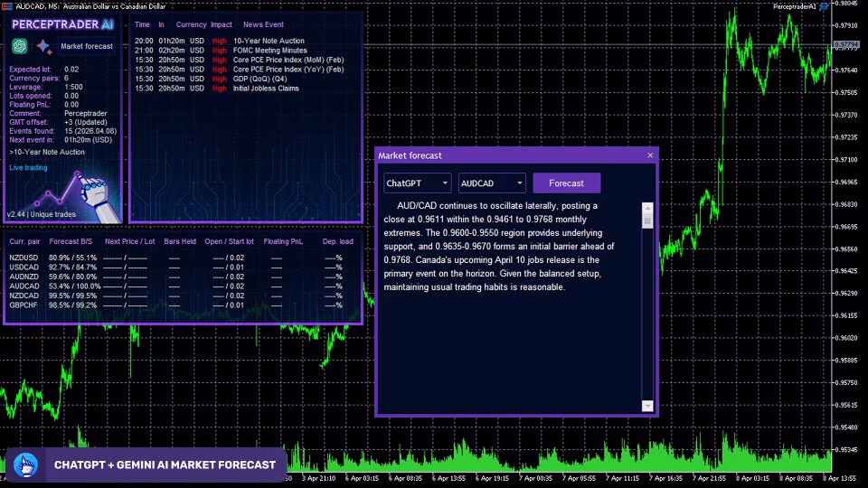
Task: Click the Initial Jobless Claims event
Action: pyautogui.click(x=266, y=88)
